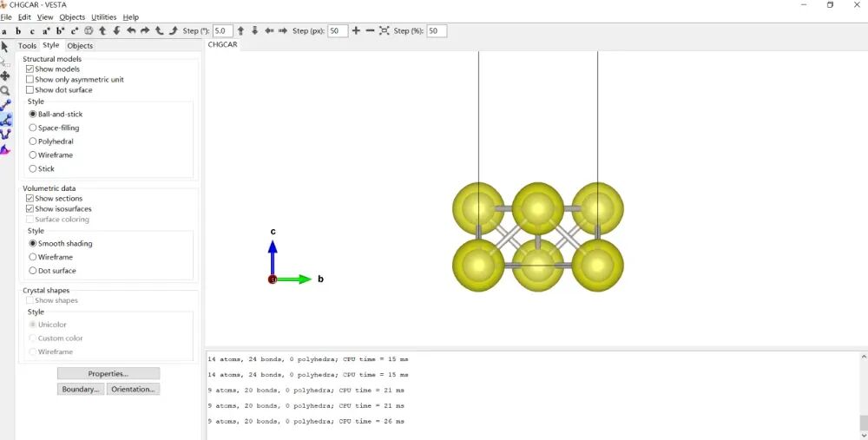Rotate the model downward with the arrow icon
The image size is (868, 440).
click(117, 31)
